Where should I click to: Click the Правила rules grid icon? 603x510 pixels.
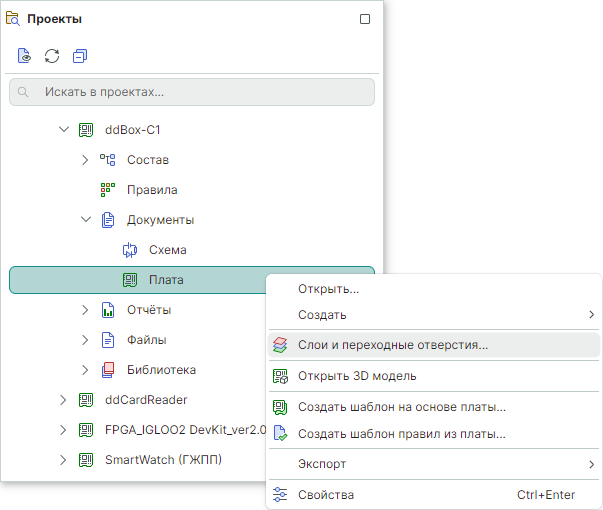108,190
